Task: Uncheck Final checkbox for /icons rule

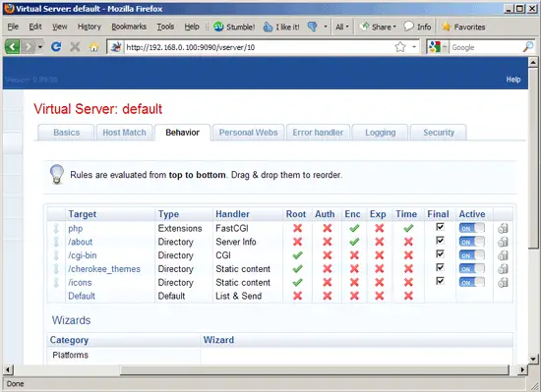Action: 440,281
